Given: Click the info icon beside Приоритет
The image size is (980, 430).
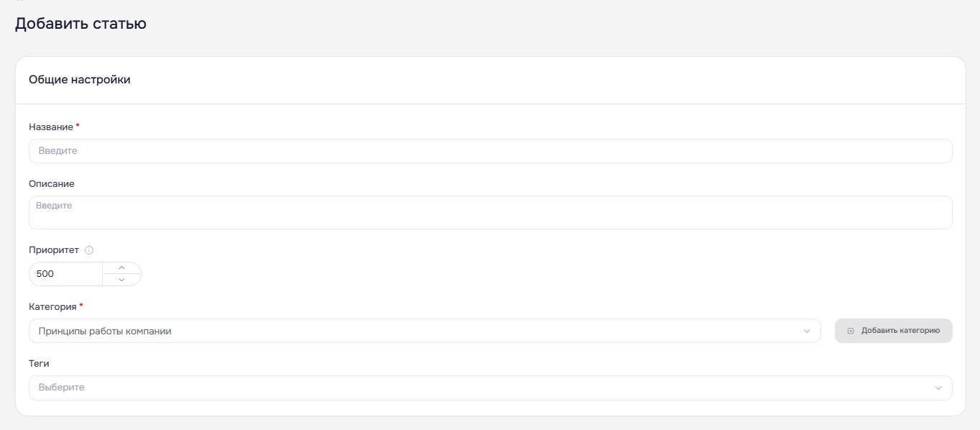Looking at the screenshot, I should pyautogui.click(x=89, y=250).
